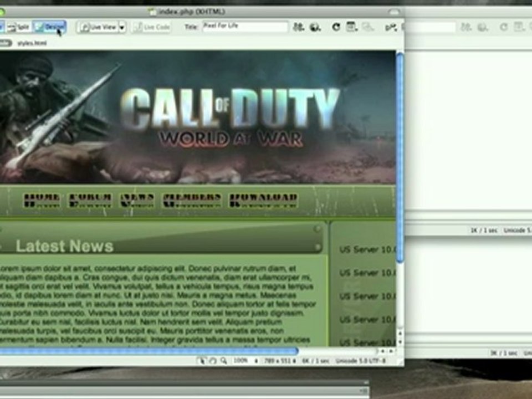Click the title field in background window
Image resolution: width=532 pixels, height=399 pixels.
point(431,27)
